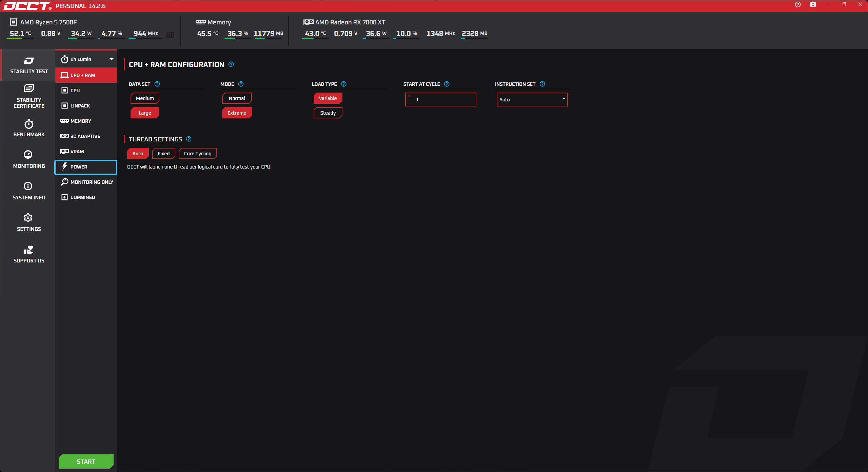Select the 3D Adaptive test
Image resolution: width=868 pixels, height=472 pixels.
tap(86, 136)
